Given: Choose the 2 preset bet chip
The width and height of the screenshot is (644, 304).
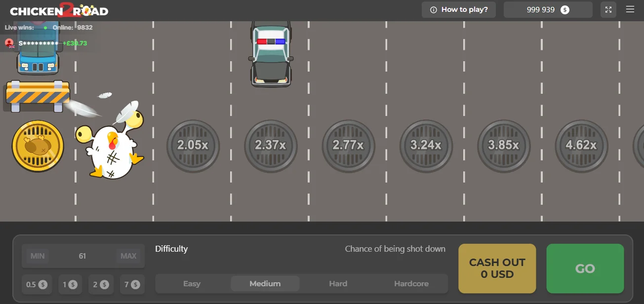Looking at the screenshot, I should tap(101, 284).
